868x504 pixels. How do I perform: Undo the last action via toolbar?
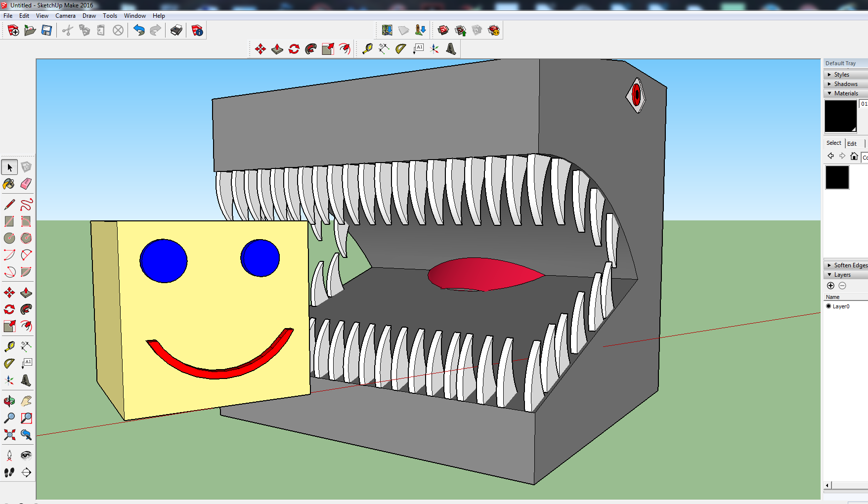(139, 31)
